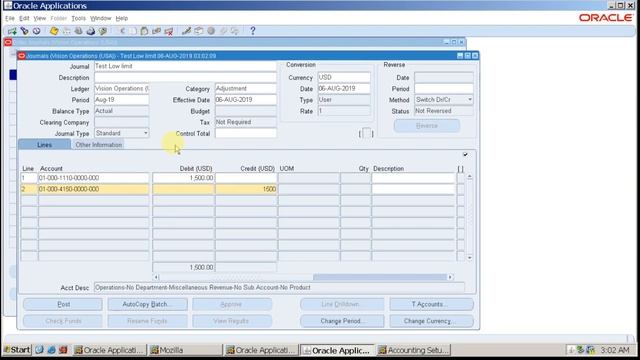Click the Clear Record toolbar icon

(x=156, y=31)
